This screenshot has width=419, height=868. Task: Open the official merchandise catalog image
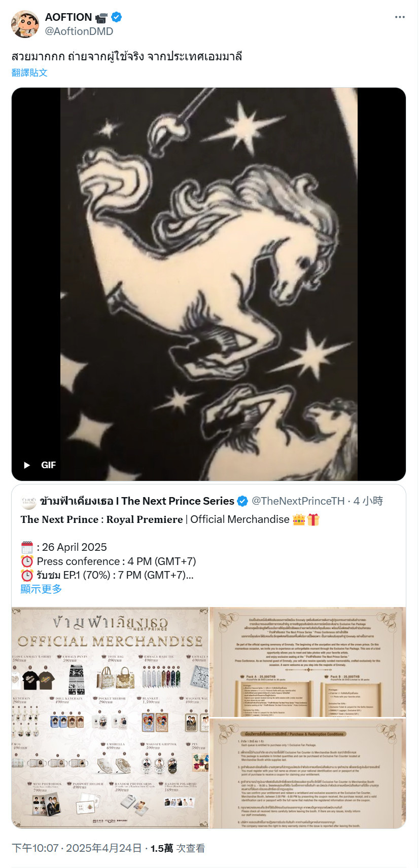pyautogui.click(x=110, y=718)
